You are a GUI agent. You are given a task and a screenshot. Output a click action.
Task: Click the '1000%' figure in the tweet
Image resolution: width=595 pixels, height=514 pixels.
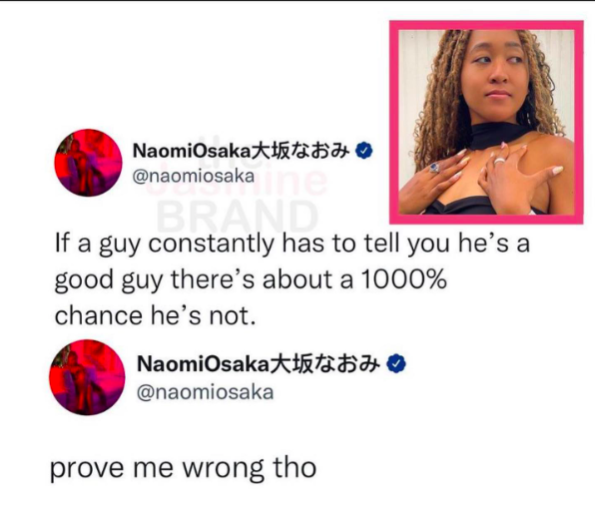click(403, 280)
